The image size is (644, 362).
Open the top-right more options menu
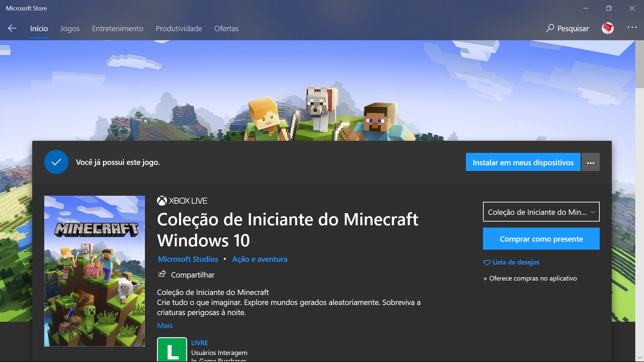click(632, 27)
